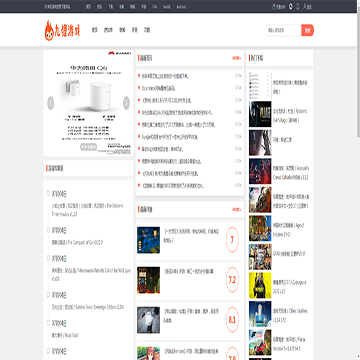Open the Cyberpunk 2077 download link

pos(290,286)
